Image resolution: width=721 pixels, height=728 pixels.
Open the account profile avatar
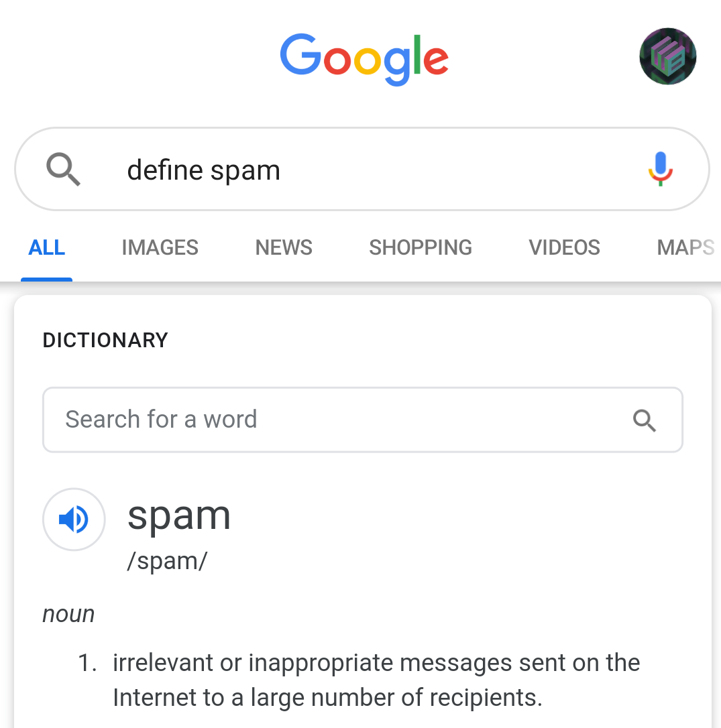coord(667,56)
